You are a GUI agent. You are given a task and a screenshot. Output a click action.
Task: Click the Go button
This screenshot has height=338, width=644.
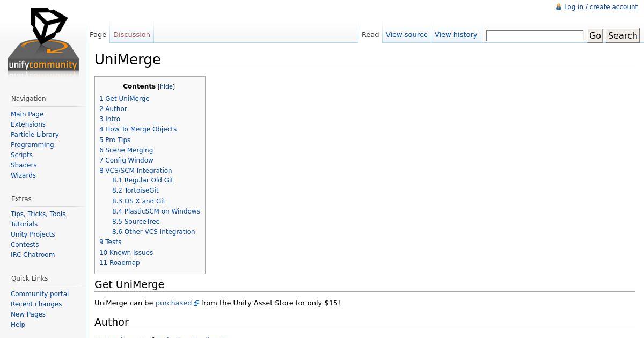point(595,35)
